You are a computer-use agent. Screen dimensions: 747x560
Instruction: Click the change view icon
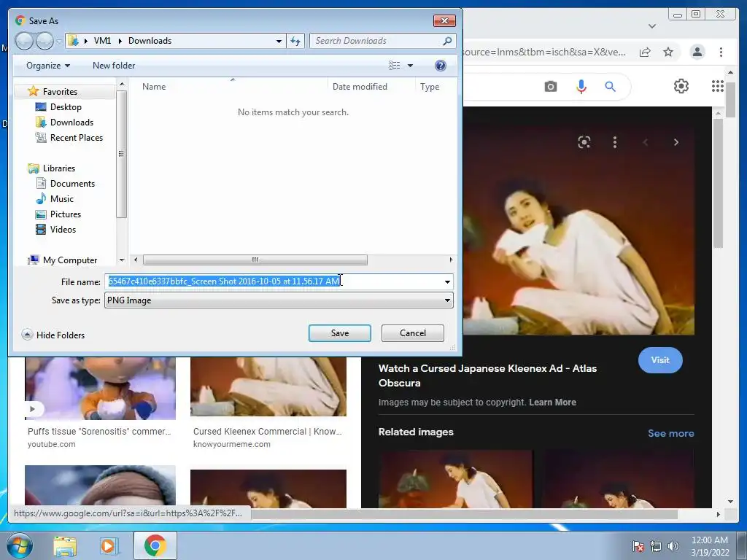pyautogui.click(x=395, y=66)
